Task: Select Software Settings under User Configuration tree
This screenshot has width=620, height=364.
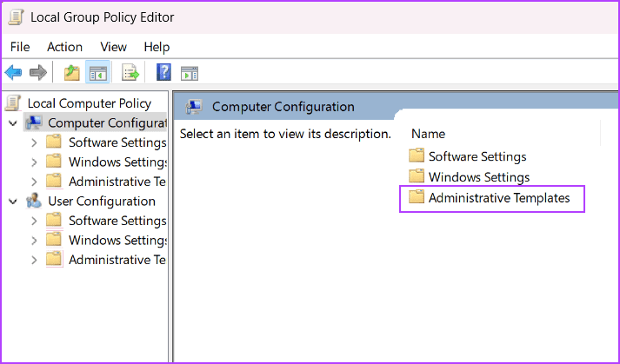Action: (117, 221)
